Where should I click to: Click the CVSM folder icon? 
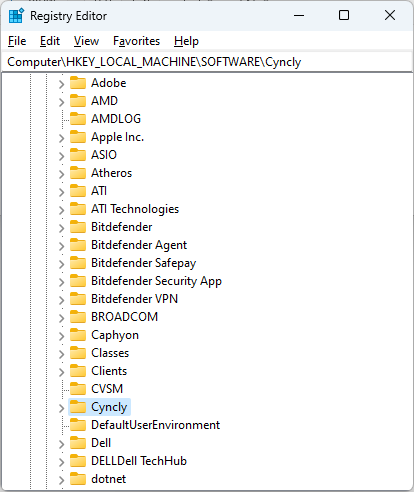(78, 389)
